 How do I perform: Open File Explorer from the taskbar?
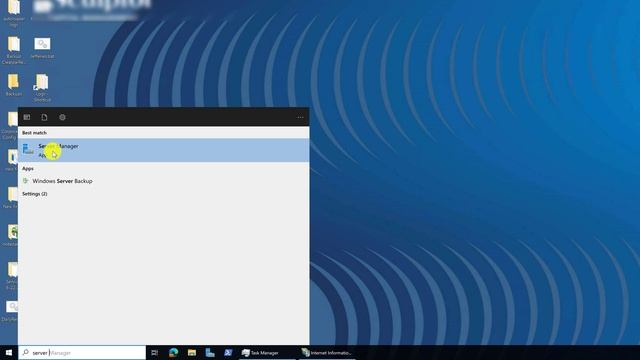click(192, 353)
